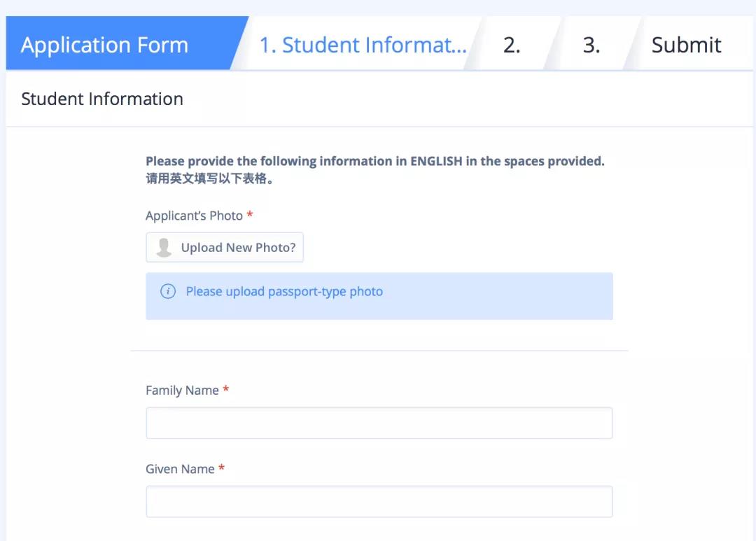The width and height of the screenshot is (756, 541).
Task: Click inside the Given Name input field
Action: pos(378,500)
